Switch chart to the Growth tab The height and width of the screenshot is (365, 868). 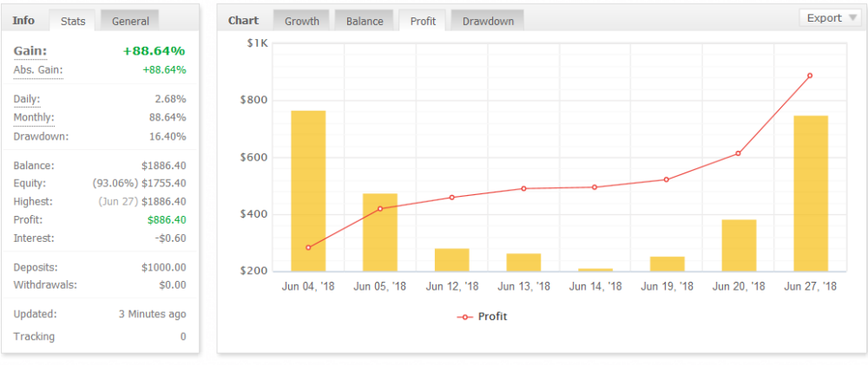(302, 21)
